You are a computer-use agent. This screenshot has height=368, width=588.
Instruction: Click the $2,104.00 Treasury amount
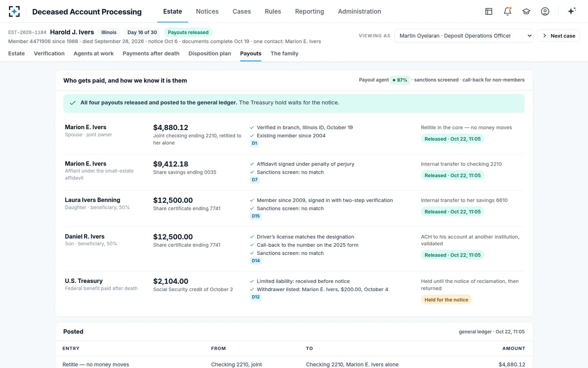(x=171, y=281)
